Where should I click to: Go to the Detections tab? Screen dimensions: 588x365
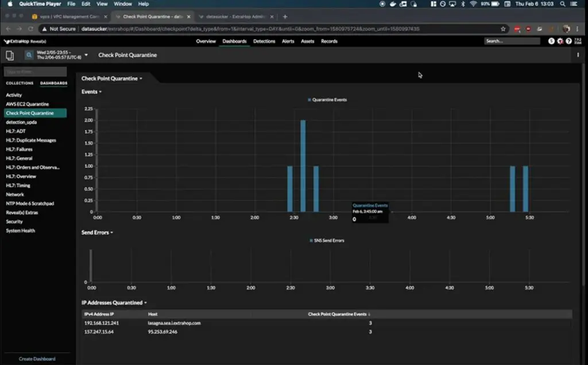(x=264, y=41)
